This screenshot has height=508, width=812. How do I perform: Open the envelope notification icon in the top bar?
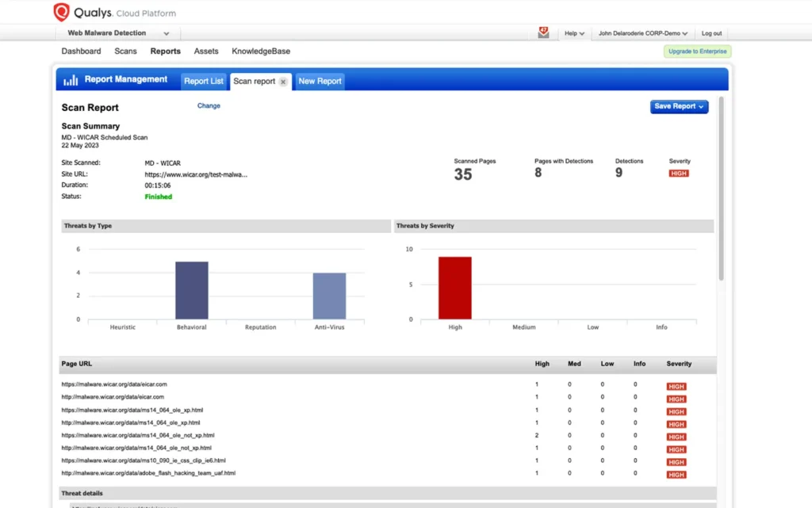coord(544,32)
